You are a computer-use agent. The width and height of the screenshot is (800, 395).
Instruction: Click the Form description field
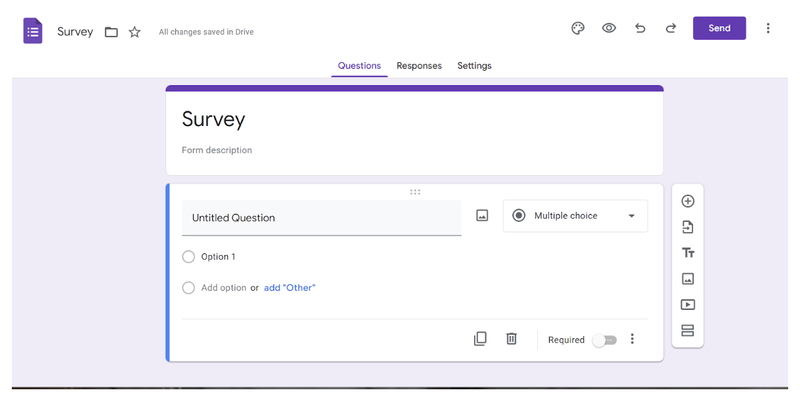click(217, 150)
